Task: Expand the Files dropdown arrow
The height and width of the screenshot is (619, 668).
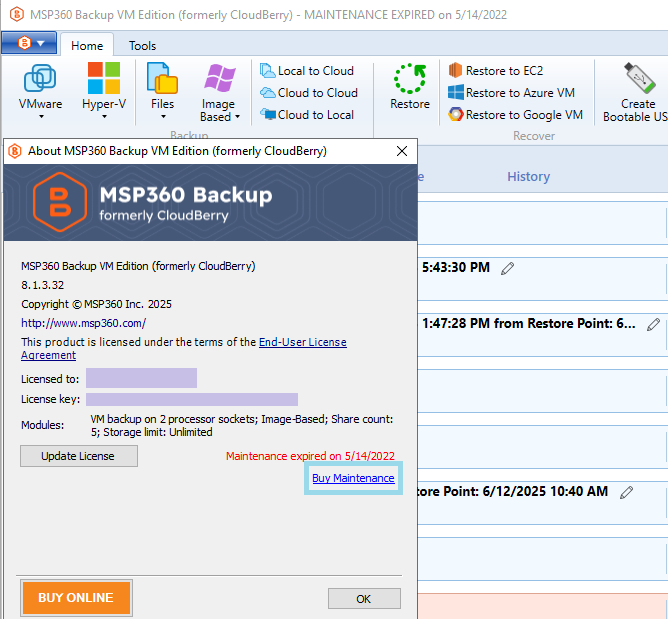Action: coord(163,117)
